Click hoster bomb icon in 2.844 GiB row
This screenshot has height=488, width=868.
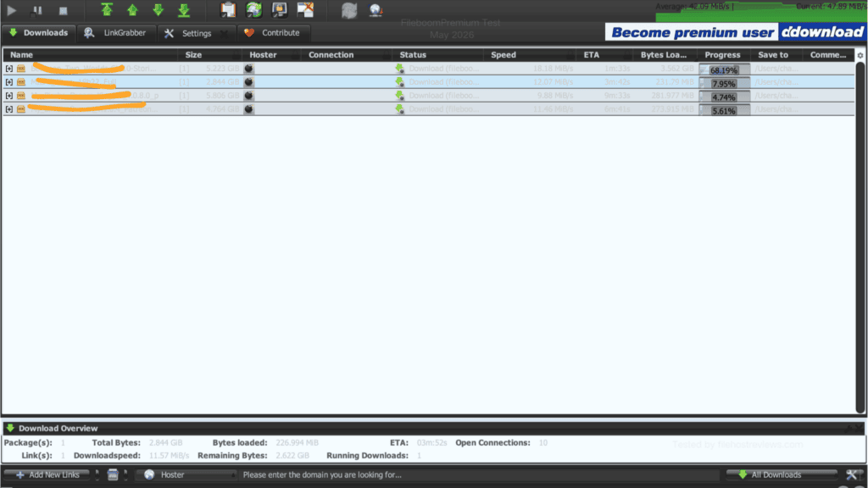(249, 82)
